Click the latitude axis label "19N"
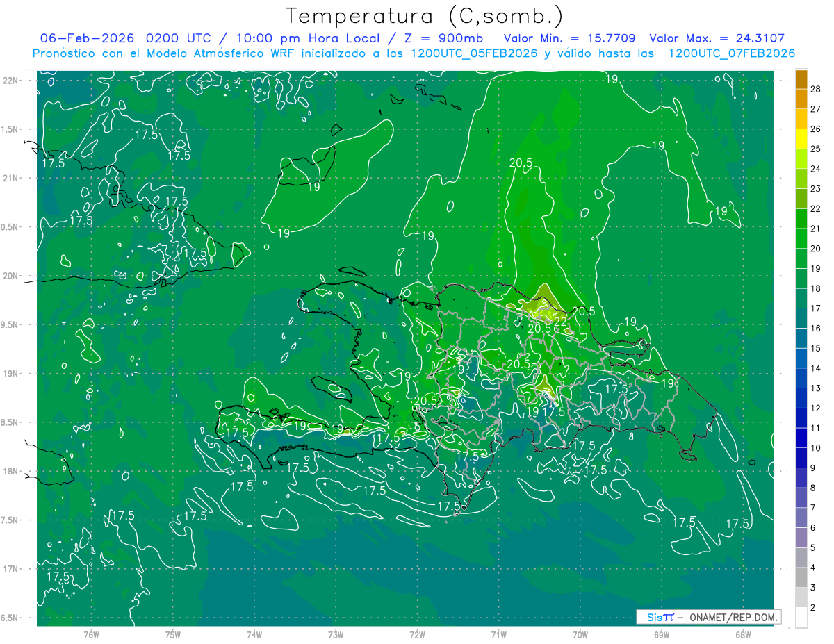 (x=10, y=374)
